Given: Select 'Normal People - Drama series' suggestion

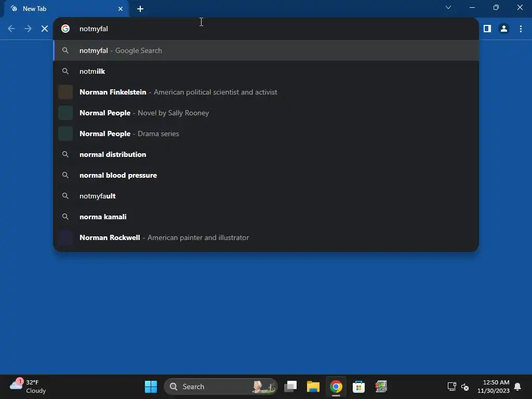Looking at the screenshot, I should (x=266, y=134).
